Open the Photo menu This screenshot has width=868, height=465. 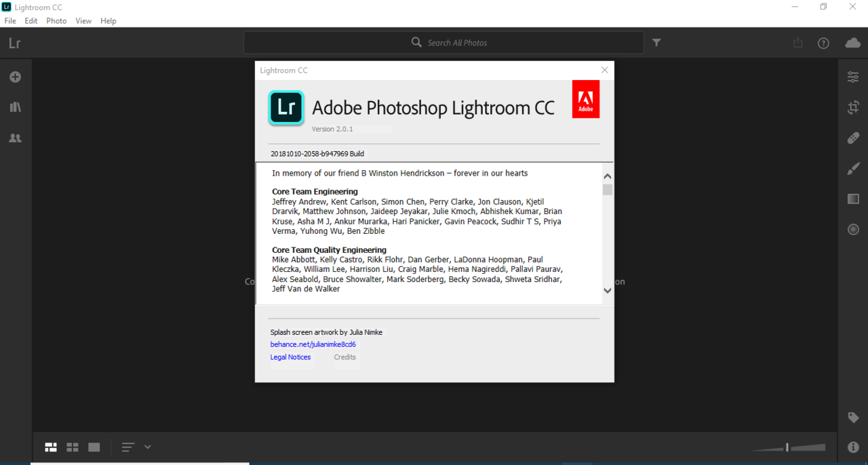[x=56, y=21]
